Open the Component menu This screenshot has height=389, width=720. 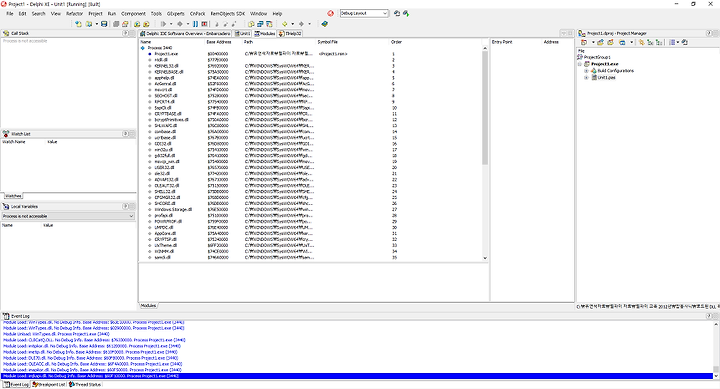tap(133, 14)
